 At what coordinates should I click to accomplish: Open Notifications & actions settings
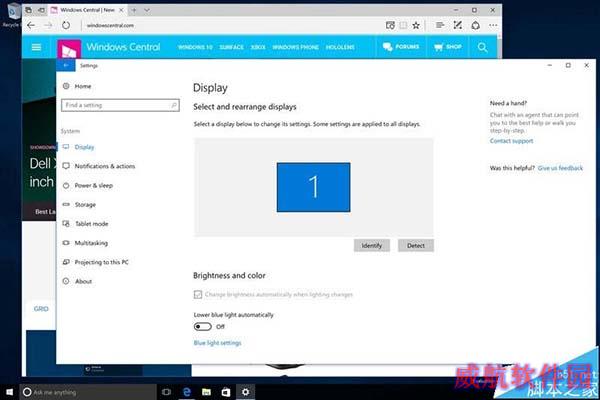(99, 166)
